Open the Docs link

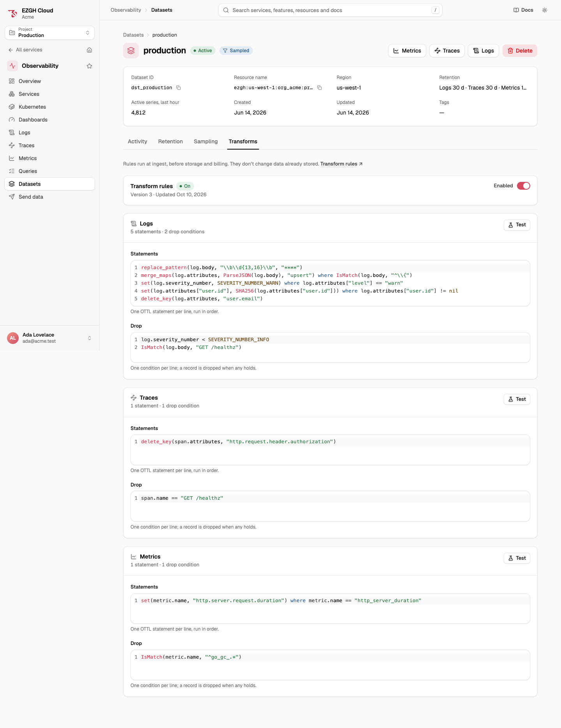[523, 10]
